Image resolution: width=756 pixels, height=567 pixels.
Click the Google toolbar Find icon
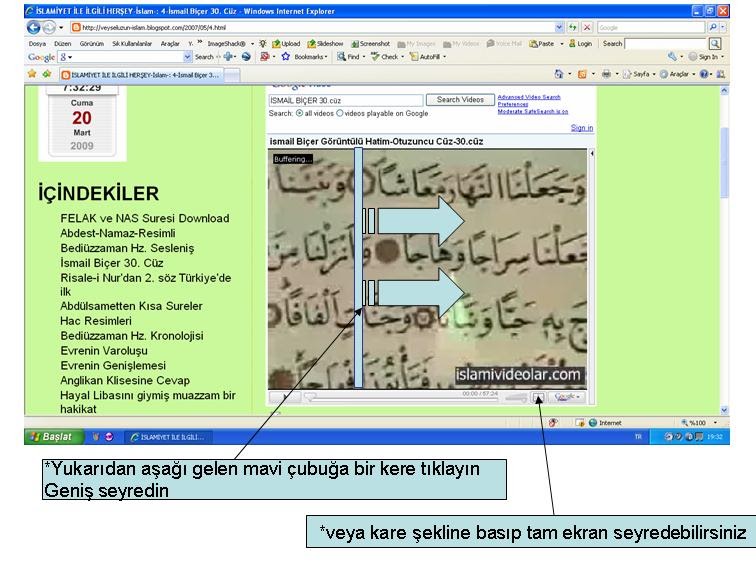point(341,56)
